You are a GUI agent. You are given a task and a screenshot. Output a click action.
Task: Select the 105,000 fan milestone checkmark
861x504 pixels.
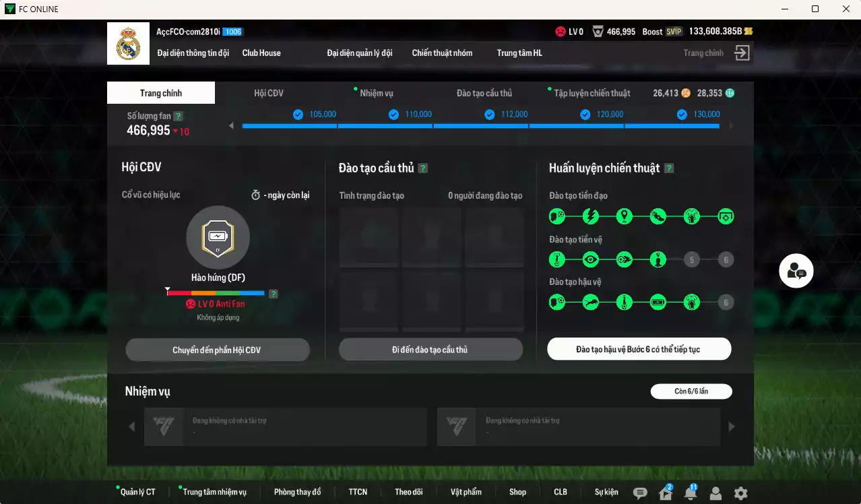click(298, 115)
